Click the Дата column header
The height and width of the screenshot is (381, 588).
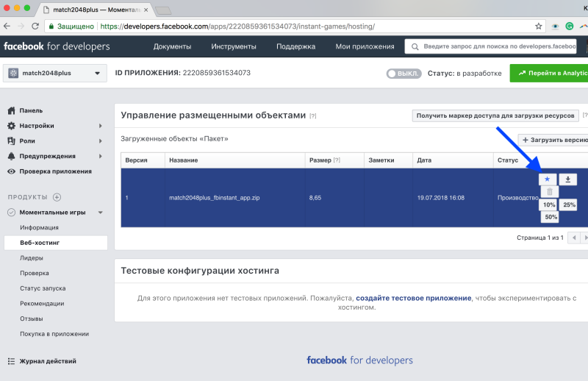[x=453, y=160]
